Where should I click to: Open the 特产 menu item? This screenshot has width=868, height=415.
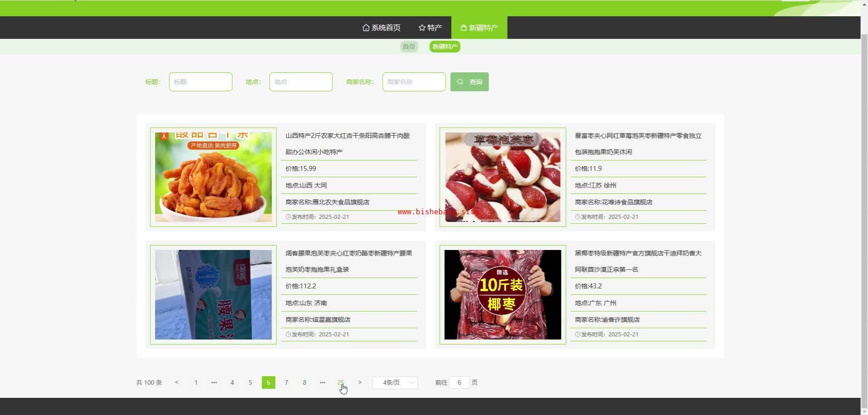click(430, 28)
